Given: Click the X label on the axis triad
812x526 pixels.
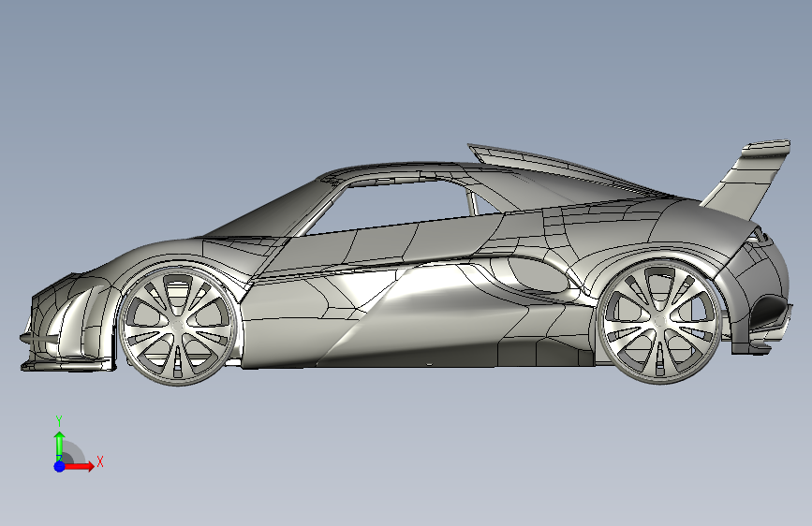Looking at the screenshot, I should 100,461.
